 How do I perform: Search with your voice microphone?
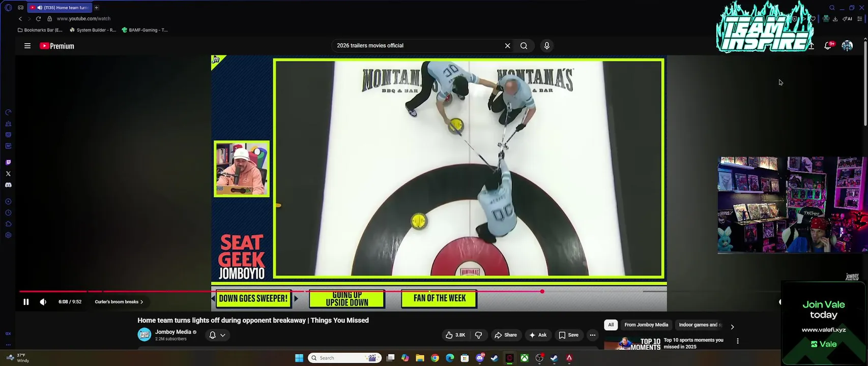point(547,46)
